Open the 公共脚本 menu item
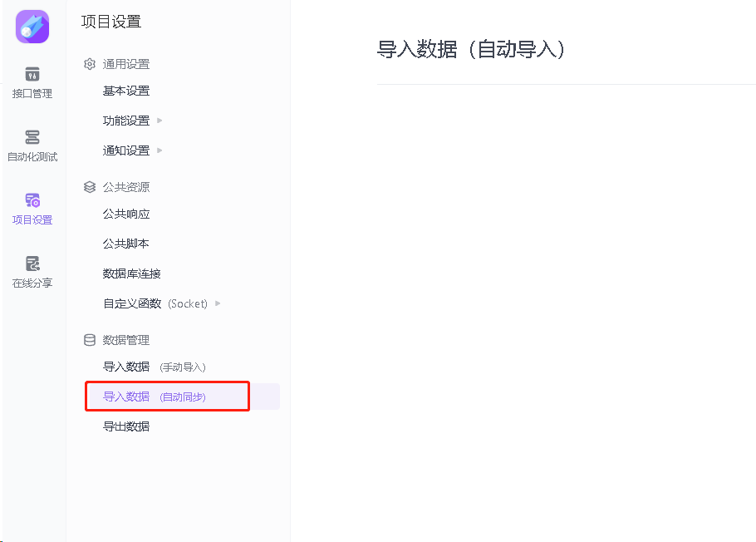Viewport: 756px width, 542px height. pyautogui.click(x=126, y=244)
